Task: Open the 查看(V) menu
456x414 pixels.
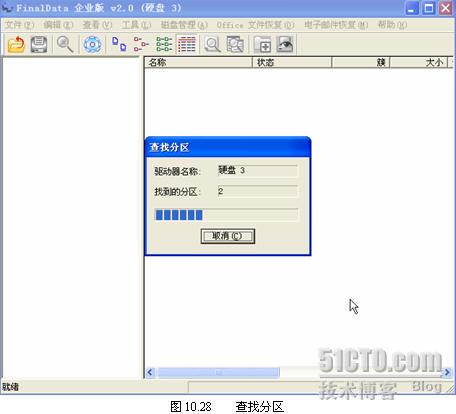Action: [x=97, y=25]
